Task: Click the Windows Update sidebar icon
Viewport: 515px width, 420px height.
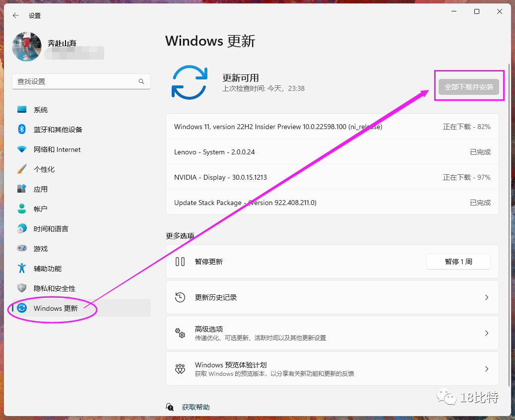Action: pos(22,308)
